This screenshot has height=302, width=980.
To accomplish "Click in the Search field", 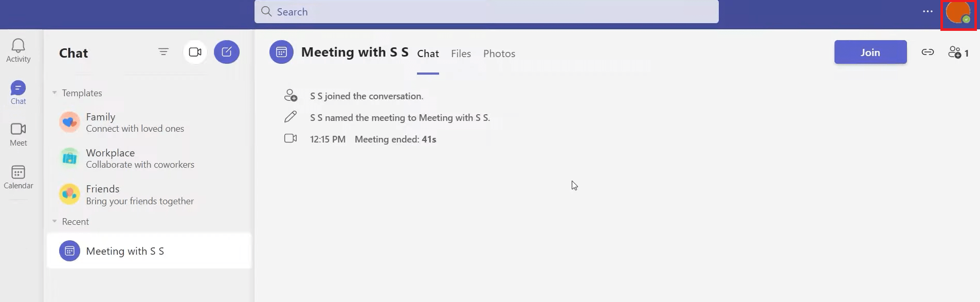I will [486, 12].
